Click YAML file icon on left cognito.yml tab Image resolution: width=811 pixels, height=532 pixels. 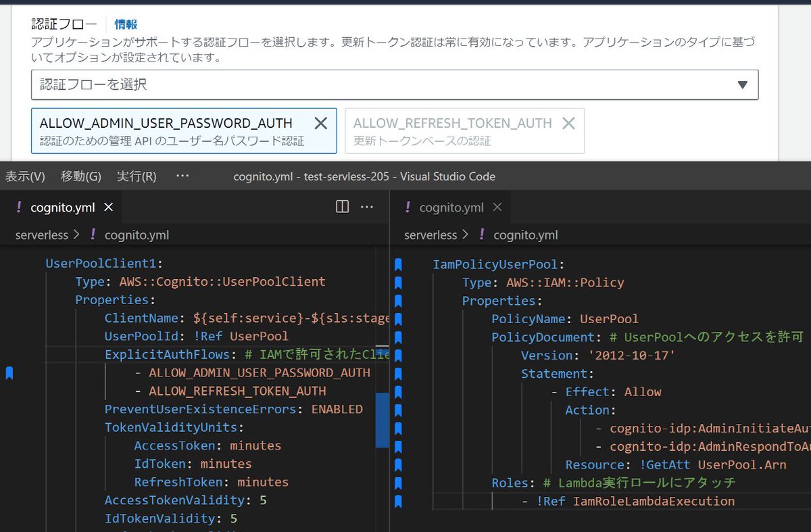click(x=18, y=208)
